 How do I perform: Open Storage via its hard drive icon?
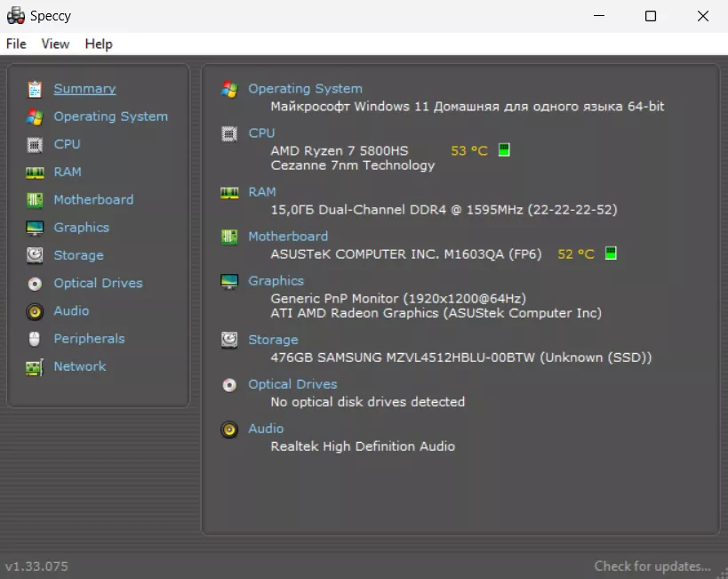[x=35, y=255]
